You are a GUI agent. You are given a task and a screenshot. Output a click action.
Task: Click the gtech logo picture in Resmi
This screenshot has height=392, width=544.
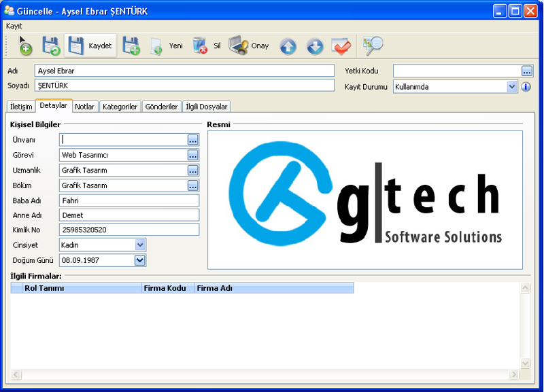pos(365,200)
